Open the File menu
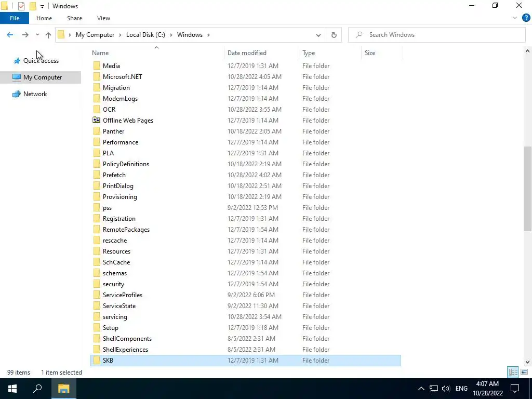 point(15,18)
